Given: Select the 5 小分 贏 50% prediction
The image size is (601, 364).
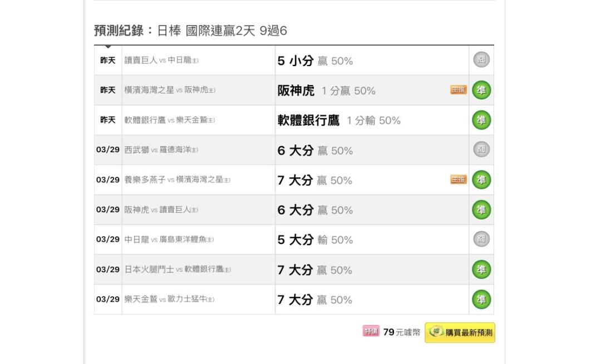Looking at the screenshot, I should click(x=315, y=61).
